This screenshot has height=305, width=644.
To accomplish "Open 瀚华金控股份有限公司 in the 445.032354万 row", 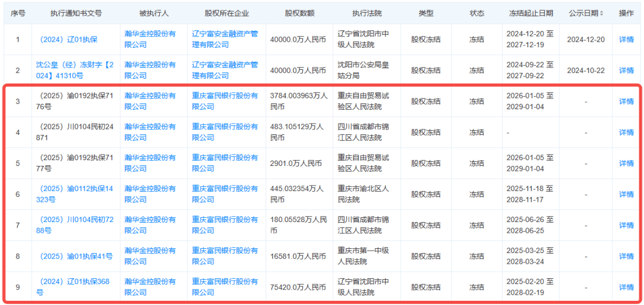I will (150, 194).
